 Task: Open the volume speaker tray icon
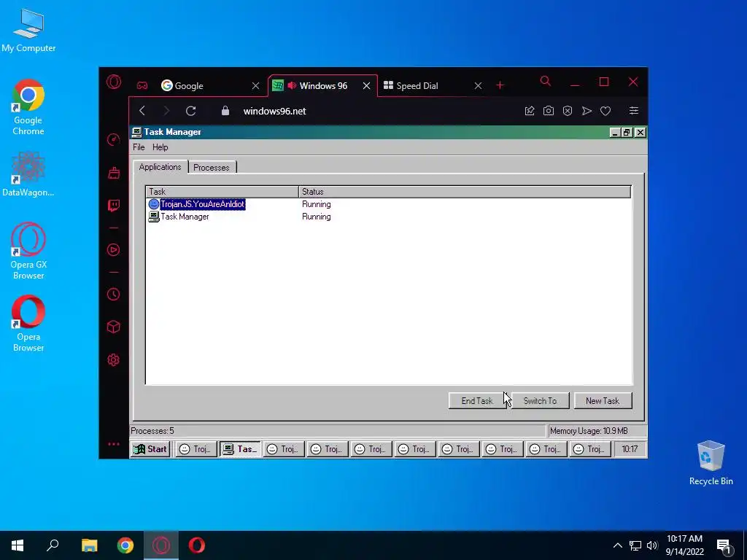tap(652, 545)
